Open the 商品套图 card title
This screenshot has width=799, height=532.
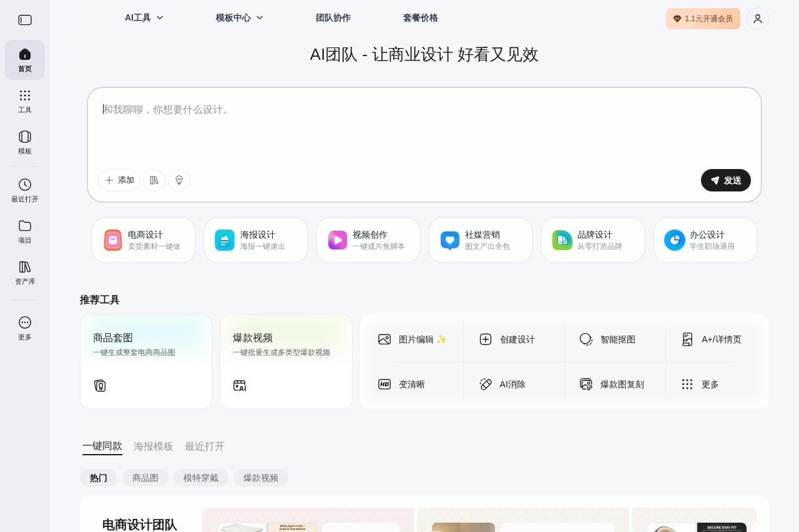click(x=113, y=337)
